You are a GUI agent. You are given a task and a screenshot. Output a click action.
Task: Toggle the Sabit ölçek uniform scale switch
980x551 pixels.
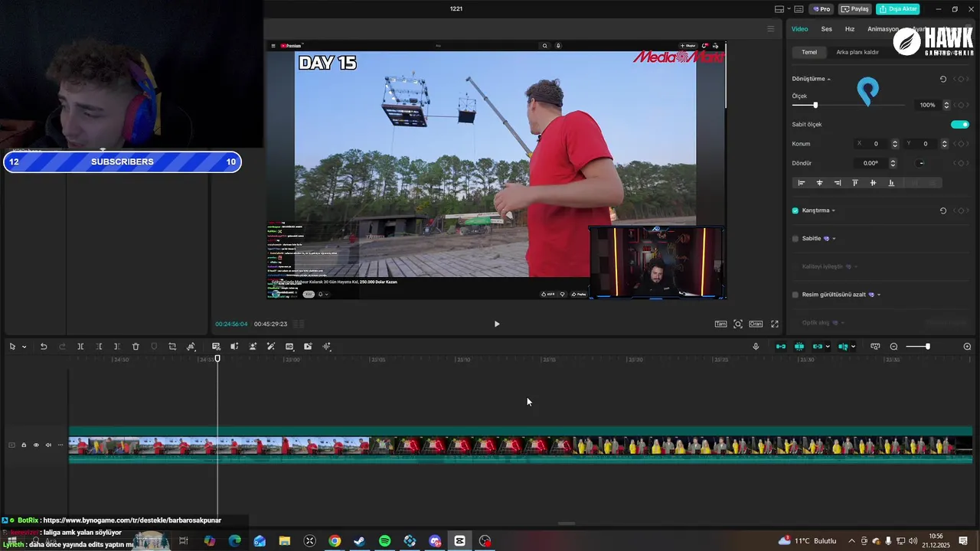click(x=960, y=124)
